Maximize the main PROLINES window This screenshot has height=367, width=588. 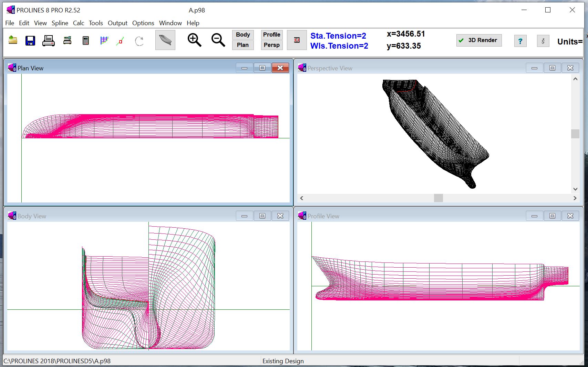[x=548, y=10]
